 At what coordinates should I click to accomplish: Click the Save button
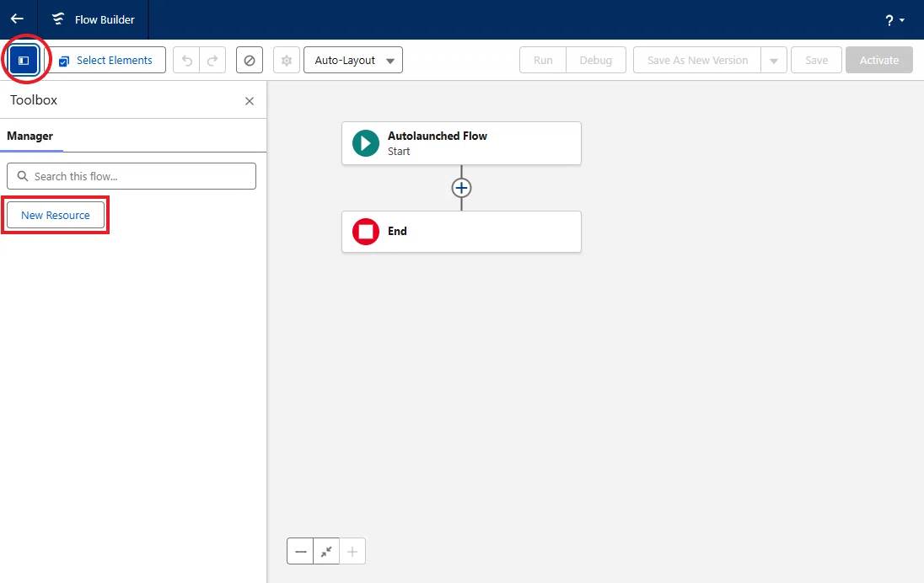click(x=816, y=60)
